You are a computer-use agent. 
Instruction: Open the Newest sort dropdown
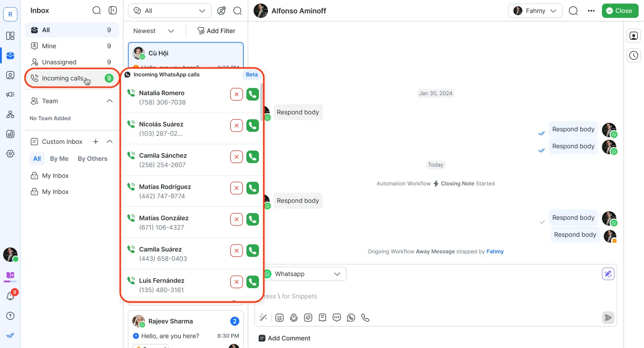point(153,31)
